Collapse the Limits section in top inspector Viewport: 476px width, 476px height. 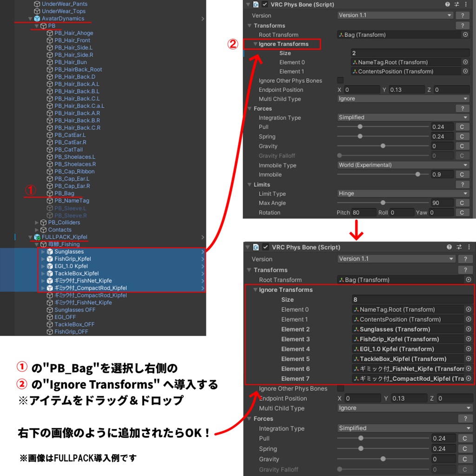pos(250,184)
